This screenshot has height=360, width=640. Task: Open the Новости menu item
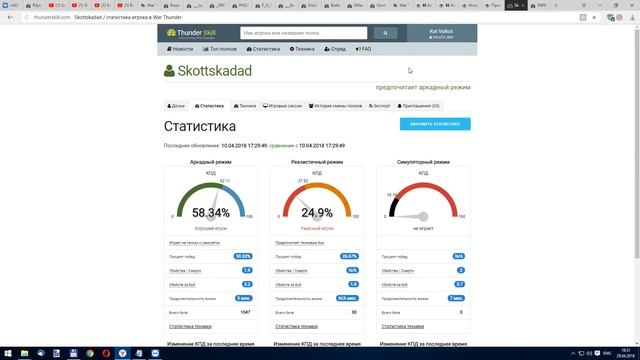click(180, 49)
